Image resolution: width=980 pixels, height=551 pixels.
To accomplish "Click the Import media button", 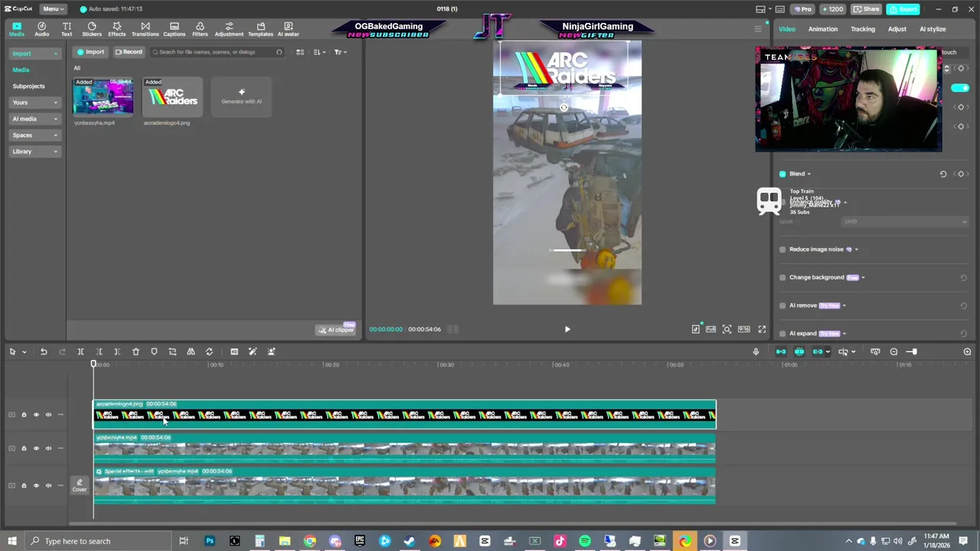I will [90, 52].
